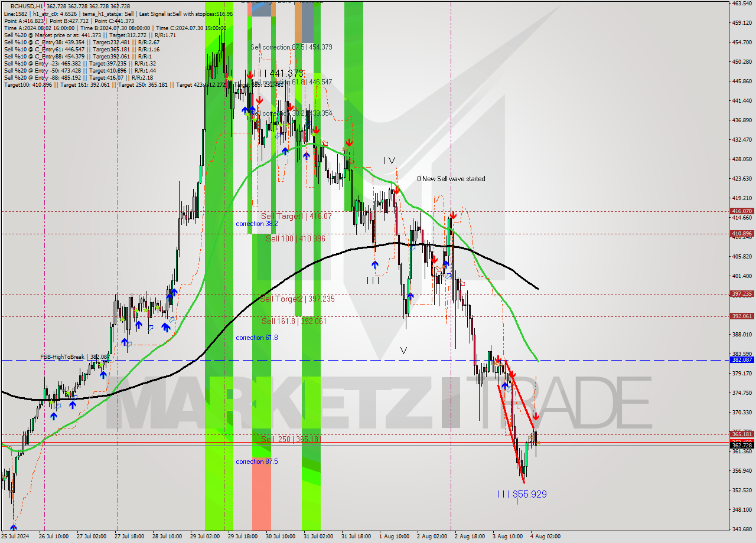Screen dimensions: 756x543
Task: Click the 'correction 61.8' blue label
Action: click(257, 338)
